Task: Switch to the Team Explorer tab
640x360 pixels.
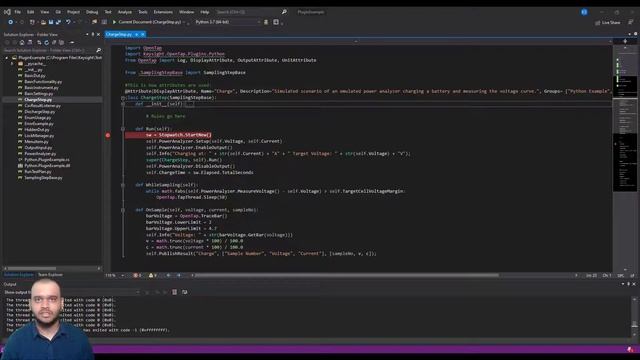Action: point(50,275)
